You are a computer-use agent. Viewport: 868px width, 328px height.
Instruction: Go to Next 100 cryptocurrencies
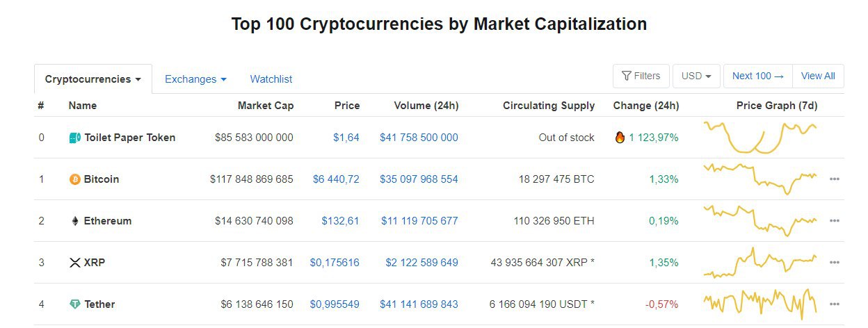click(x=758, y=76)
